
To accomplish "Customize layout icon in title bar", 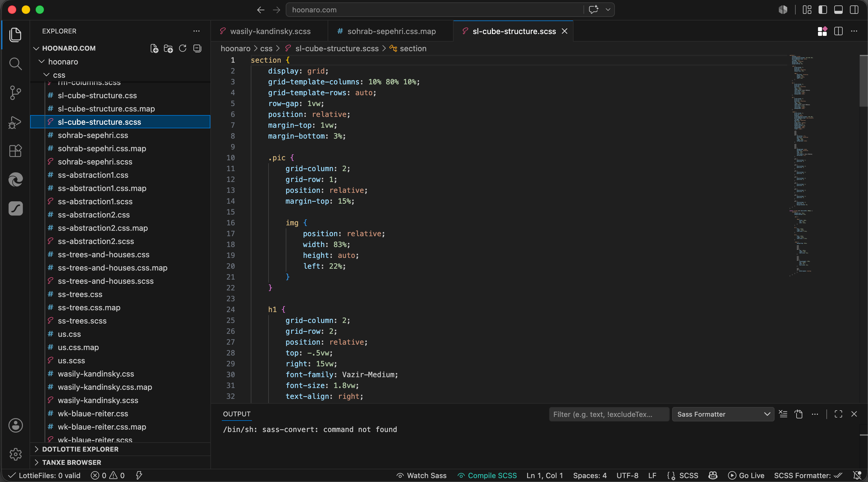I will [807, 10].
